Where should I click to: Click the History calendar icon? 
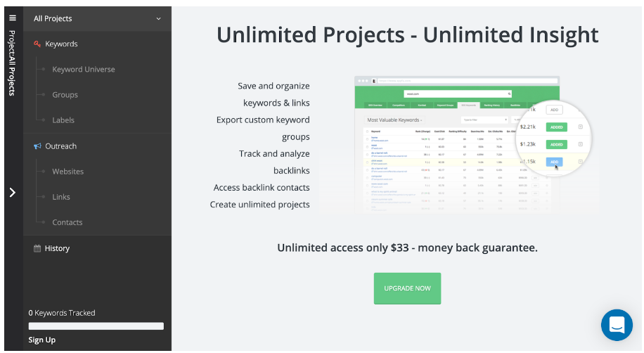click(37, 248)
